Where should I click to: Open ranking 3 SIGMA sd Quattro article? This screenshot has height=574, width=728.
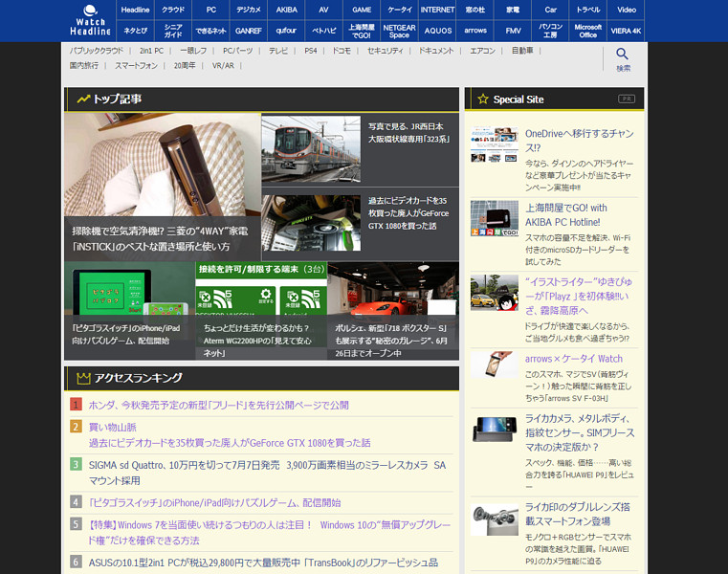pos(267,473)
